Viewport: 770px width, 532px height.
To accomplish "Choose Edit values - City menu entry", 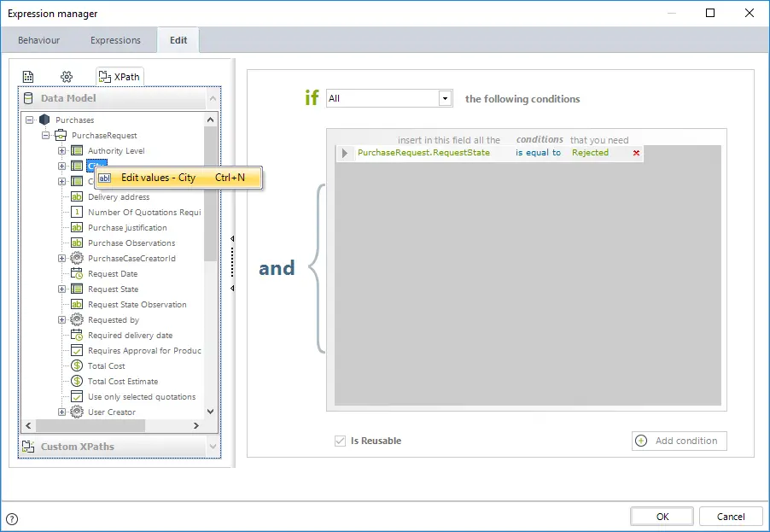I will coord(178,178).
